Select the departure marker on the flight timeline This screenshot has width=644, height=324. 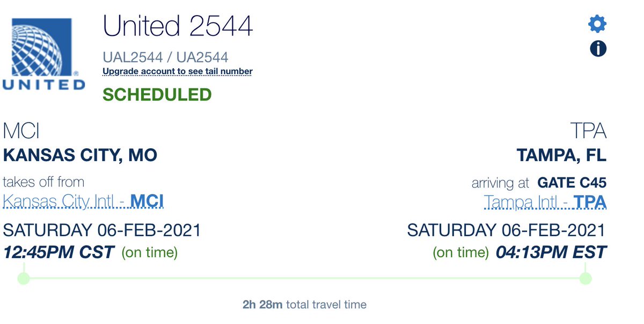point(23,278)
